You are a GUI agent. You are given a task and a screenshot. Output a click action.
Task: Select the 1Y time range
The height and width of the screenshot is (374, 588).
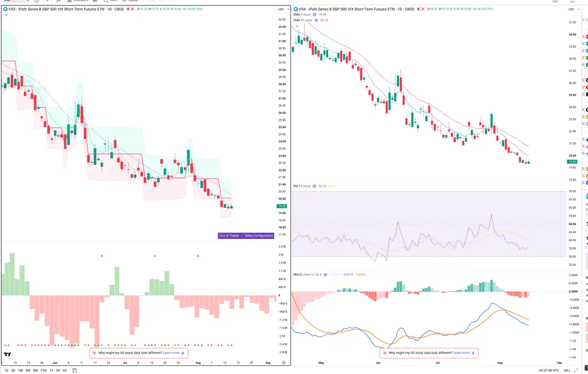coord(51,370)
